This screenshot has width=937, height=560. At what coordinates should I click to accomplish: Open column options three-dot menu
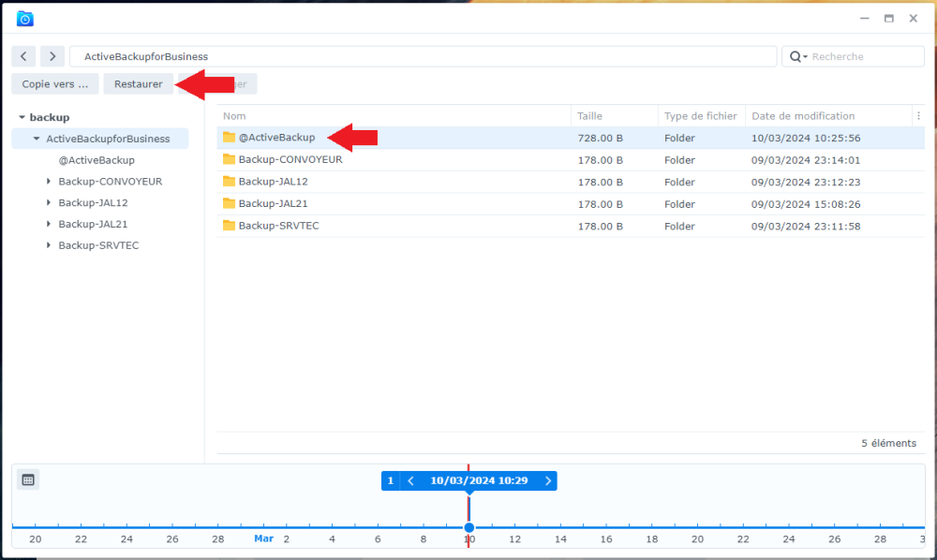[918, 116]
